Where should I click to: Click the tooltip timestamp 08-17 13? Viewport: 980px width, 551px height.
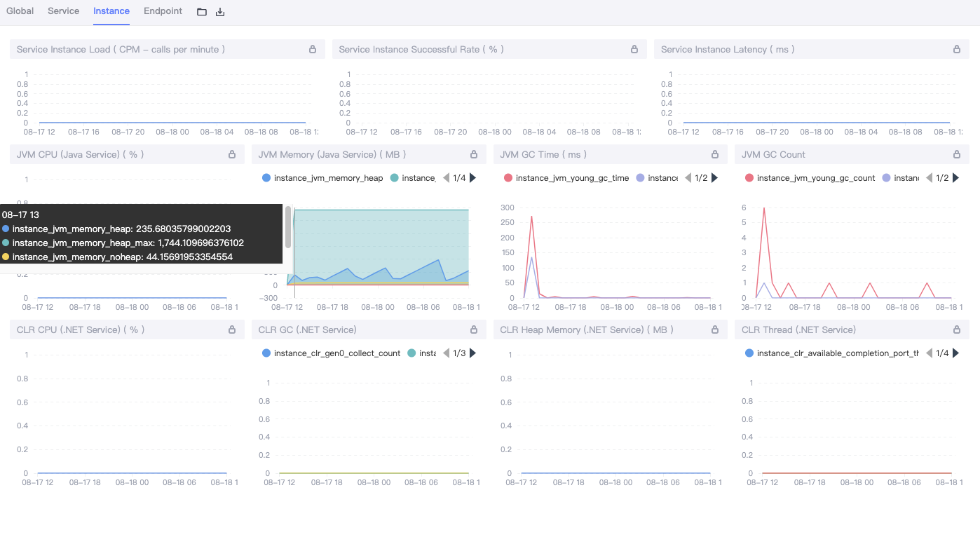[21, 215]
